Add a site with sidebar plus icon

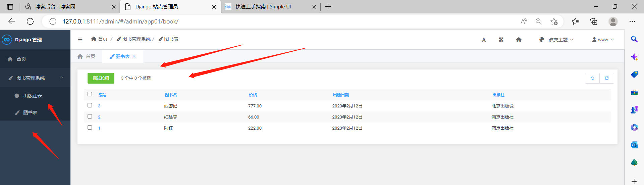[634, 181]
